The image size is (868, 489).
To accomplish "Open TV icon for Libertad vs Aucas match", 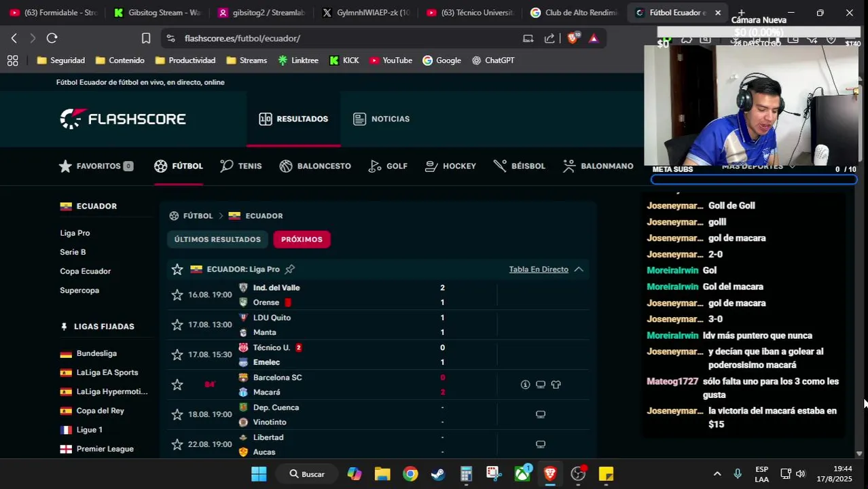I will coord(541,444).
